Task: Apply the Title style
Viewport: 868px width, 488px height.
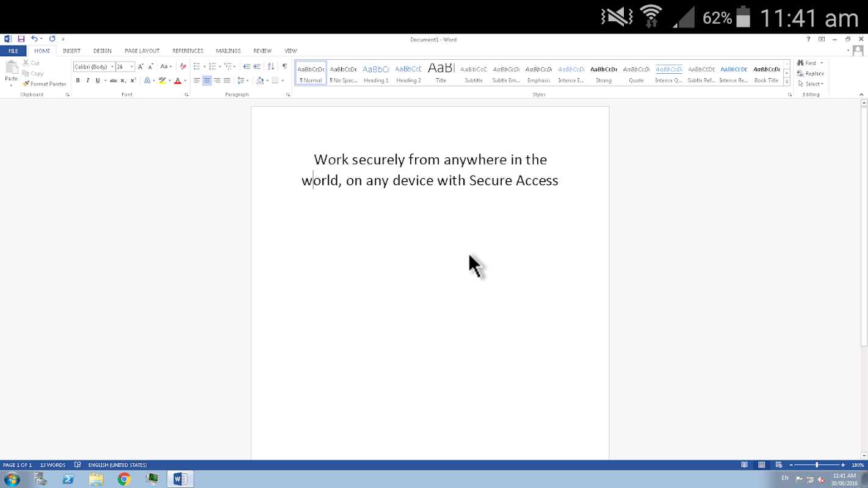Action: (x=441, y=73)
